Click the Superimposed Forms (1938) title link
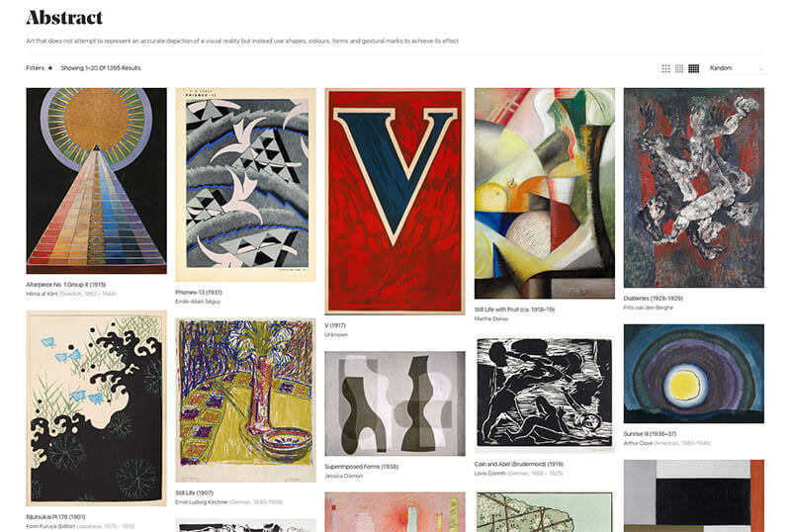791x532 pixels. click(361, 467)
